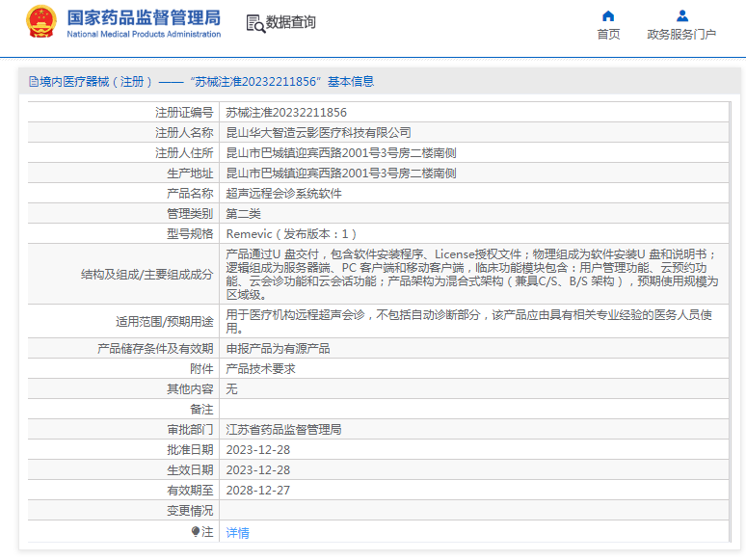This screenshot has width=746, height=560.
Task: Click the 数据查询 heading text
Action: (291, 22)
